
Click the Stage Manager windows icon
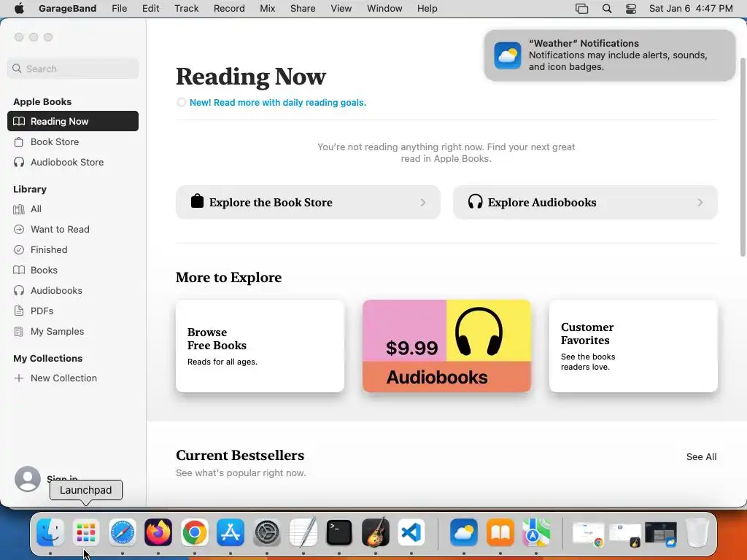click(x=581, y=9)
